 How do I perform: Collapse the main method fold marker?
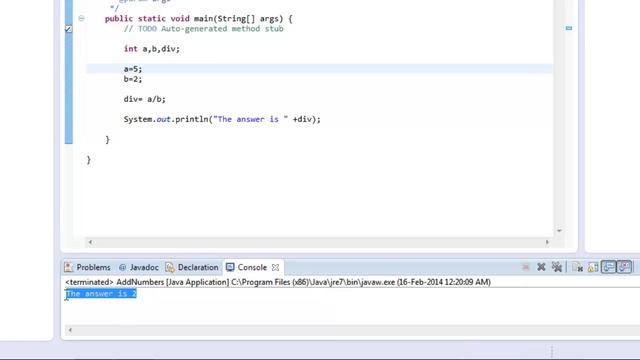click(81, 18)
